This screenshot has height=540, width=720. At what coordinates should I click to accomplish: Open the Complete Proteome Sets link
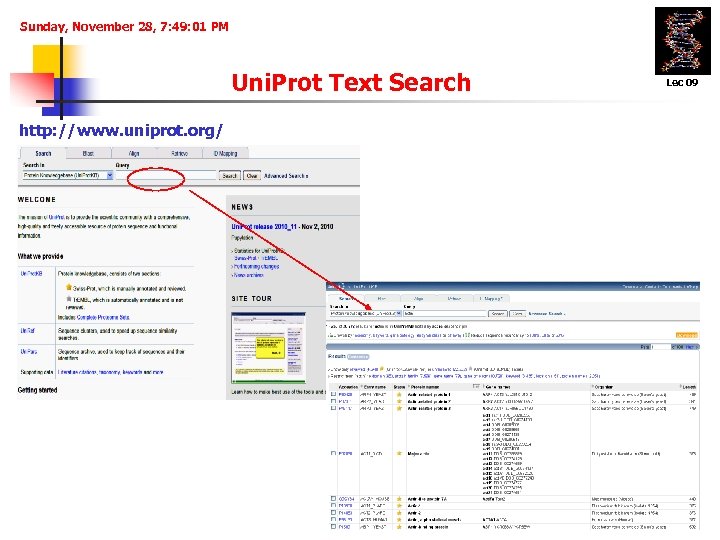coord(103,317)
